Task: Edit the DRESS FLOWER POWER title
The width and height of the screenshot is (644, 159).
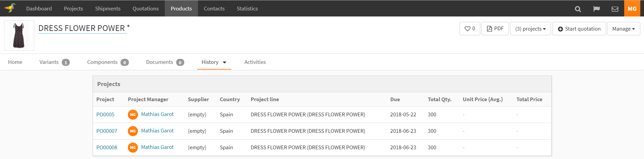Action: coord(82,29)
